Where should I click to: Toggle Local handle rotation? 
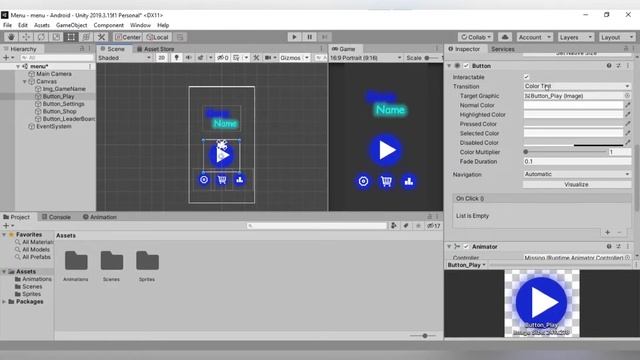(158, 37)
